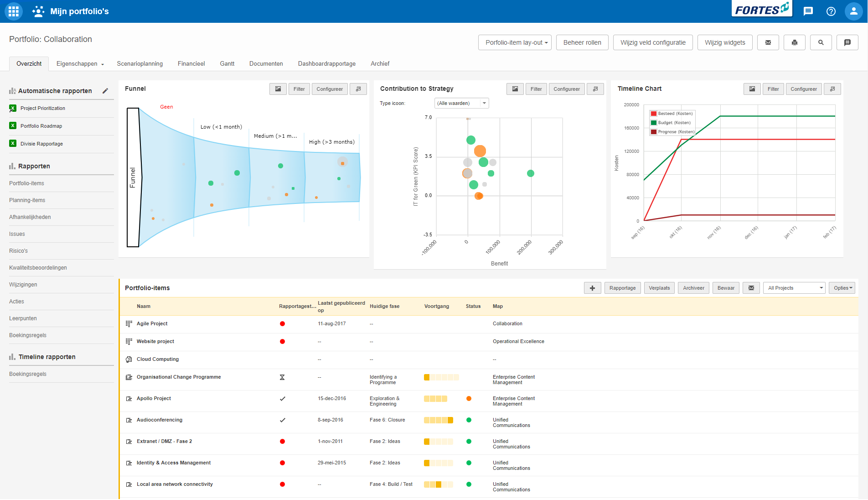Click the print portfolio icon button
Image resolution: width=868 pixels, height=500 pixels.
[794, 42]
